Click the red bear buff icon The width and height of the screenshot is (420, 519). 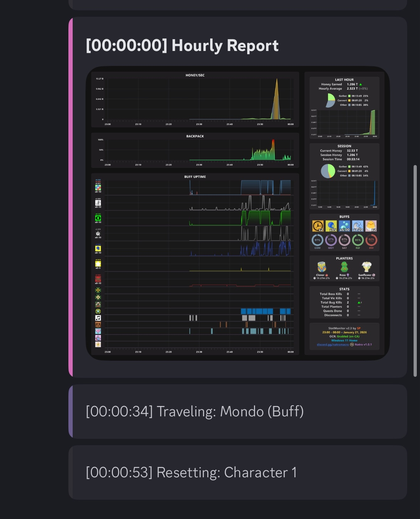(98, 279)
